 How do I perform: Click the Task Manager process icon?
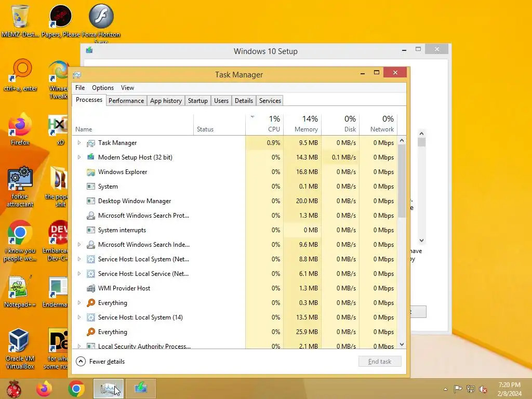click(90, 143)
